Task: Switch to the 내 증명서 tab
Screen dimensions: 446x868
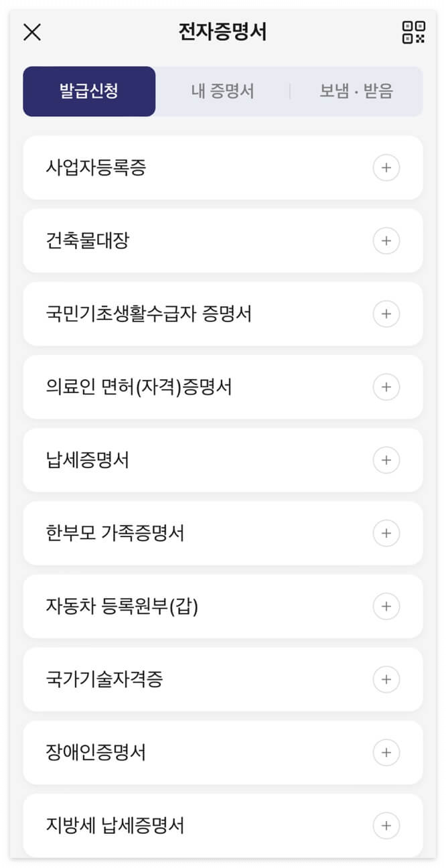Action: pyautogui.click(x=223, y=91)
